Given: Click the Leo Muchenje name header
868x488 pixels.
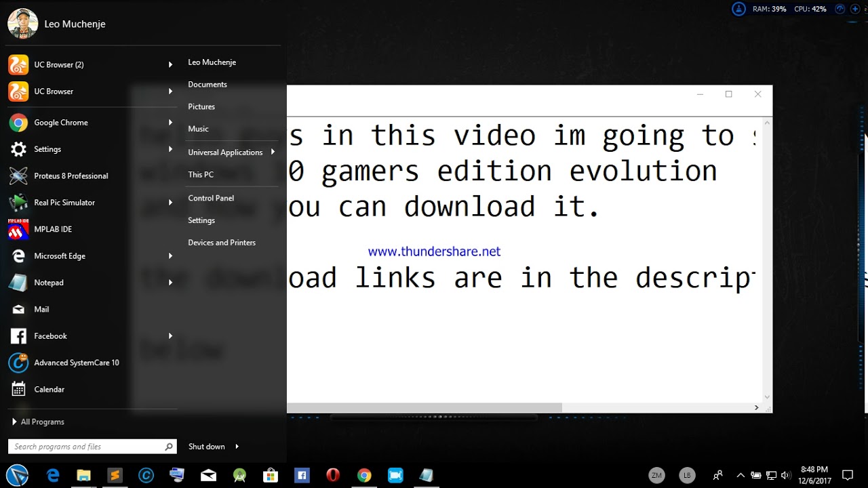Looking at the screenshot, I should pos(75,24).
